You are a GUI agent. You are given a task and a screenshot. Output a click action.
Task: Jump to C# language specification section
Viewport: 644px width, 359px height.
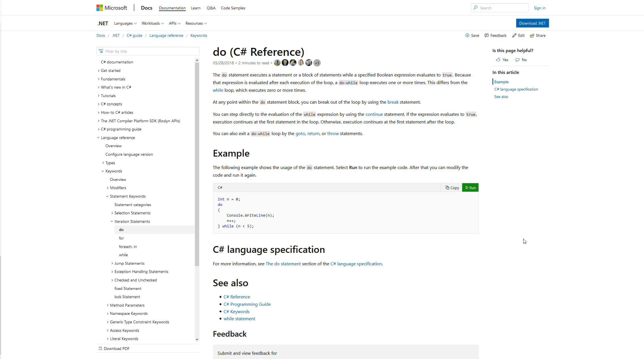tap(516, 89)
